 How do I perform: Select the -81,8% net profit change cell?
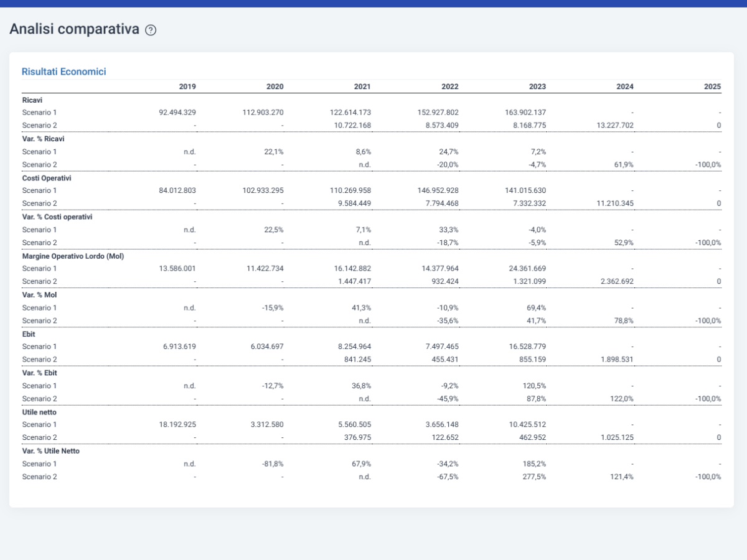(x=273, y=464)
